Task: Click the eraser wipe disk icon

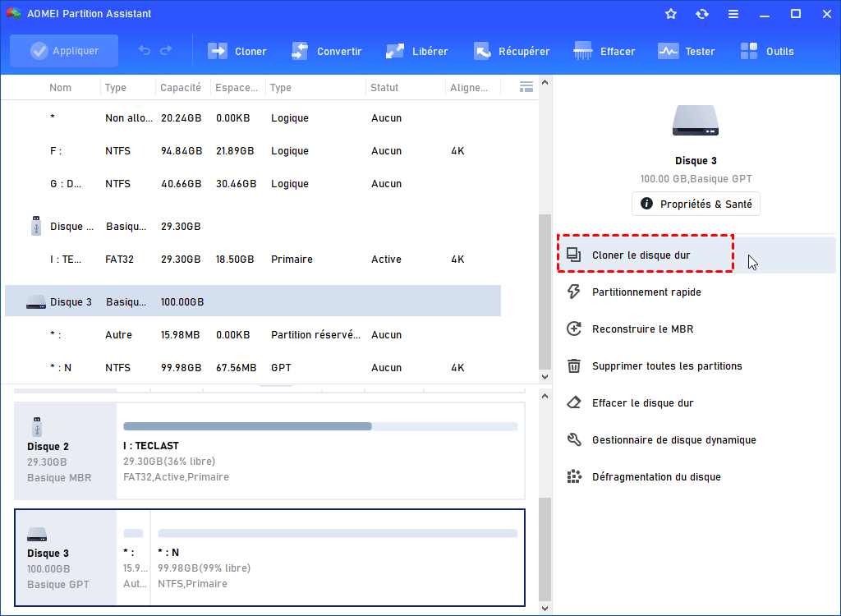Action: coord(574,402)
